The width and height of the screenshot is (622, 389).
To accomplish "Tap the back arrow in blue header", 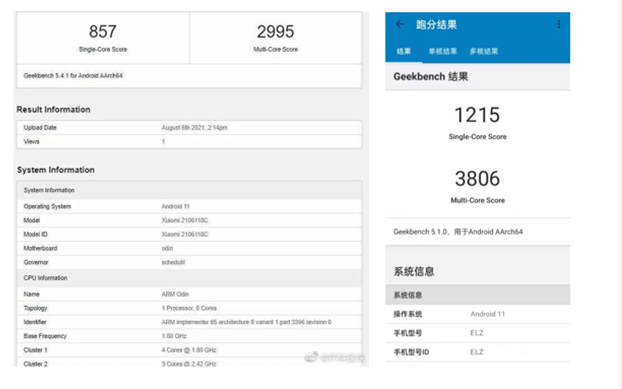I will point(399,25).
